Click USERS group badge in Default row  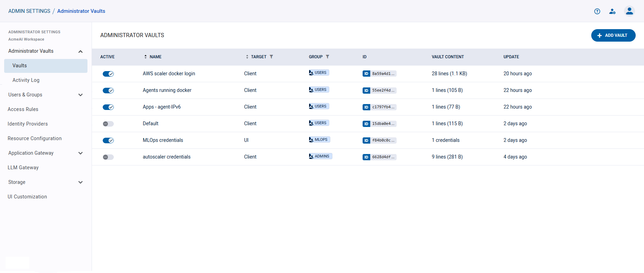[x=319, y=123]
